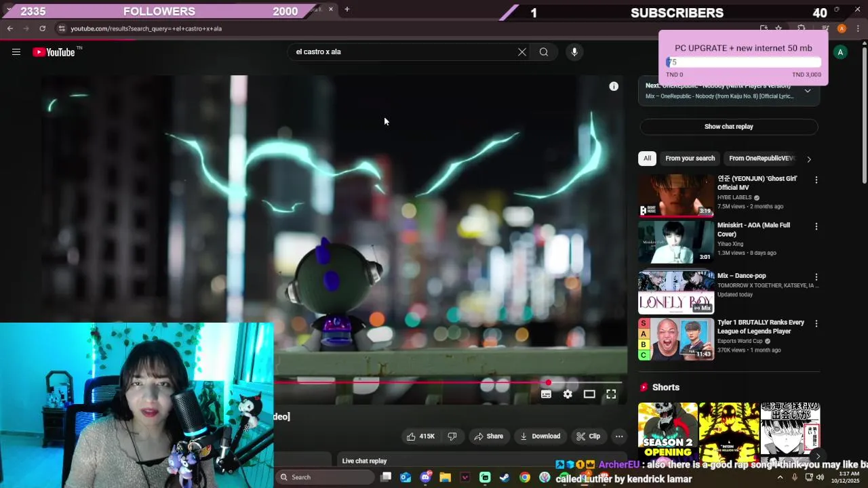
Task: Open more actions ellipsis below the video
Action: tap(619, 436)
